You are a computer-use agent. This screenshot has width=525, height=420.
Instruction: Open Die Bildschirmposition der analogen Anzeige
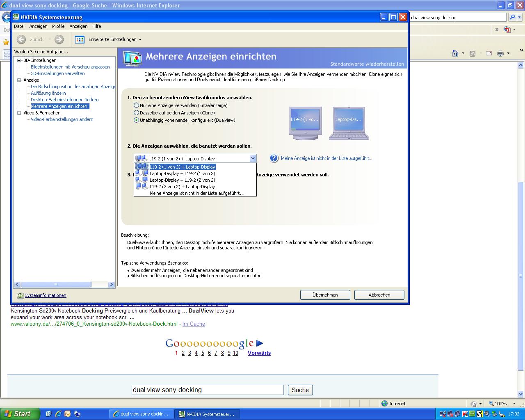point(73,87)
